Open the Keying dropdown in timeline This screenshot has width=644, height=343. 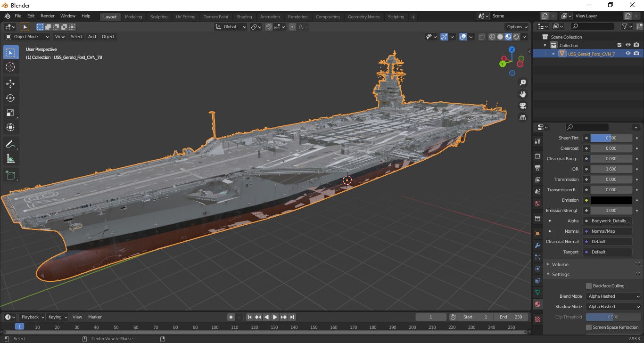58,317
